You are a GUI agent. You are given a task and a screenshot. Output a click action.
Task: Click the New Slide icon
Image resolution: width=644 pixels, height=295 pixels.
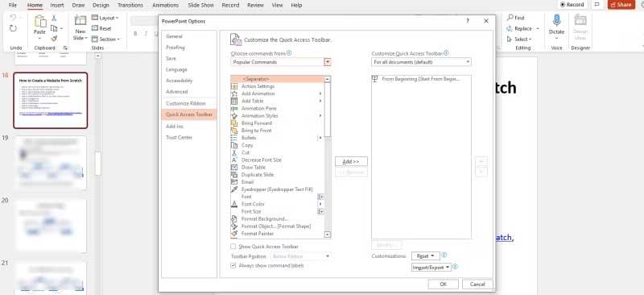click(80, 22)
